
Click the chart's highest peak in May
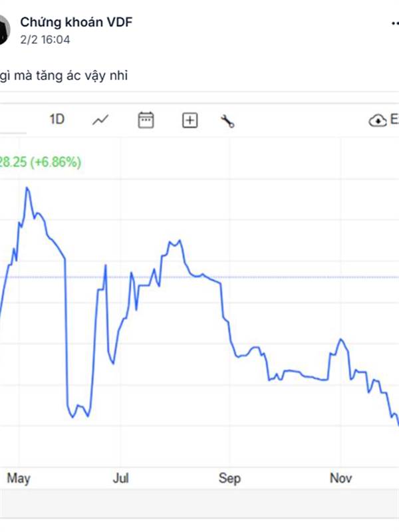[27, 188]
